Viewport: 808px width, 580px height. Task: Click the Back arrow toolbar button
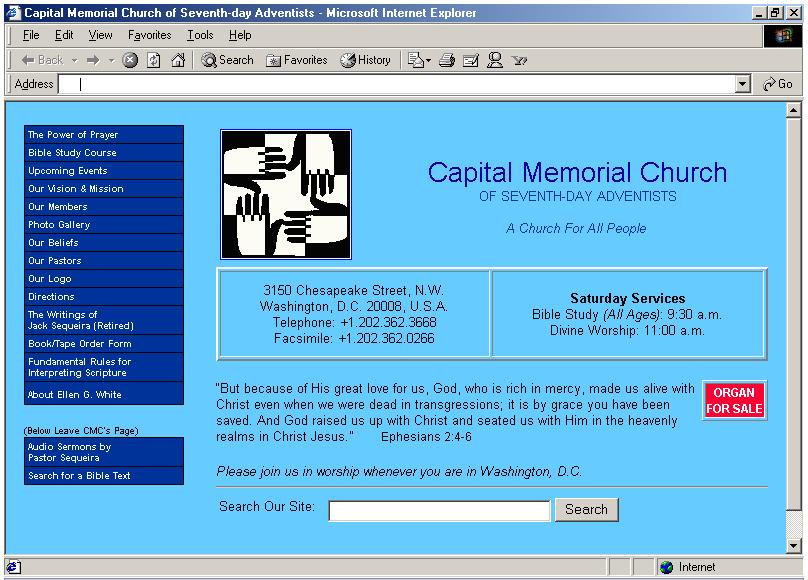[41, 60]
